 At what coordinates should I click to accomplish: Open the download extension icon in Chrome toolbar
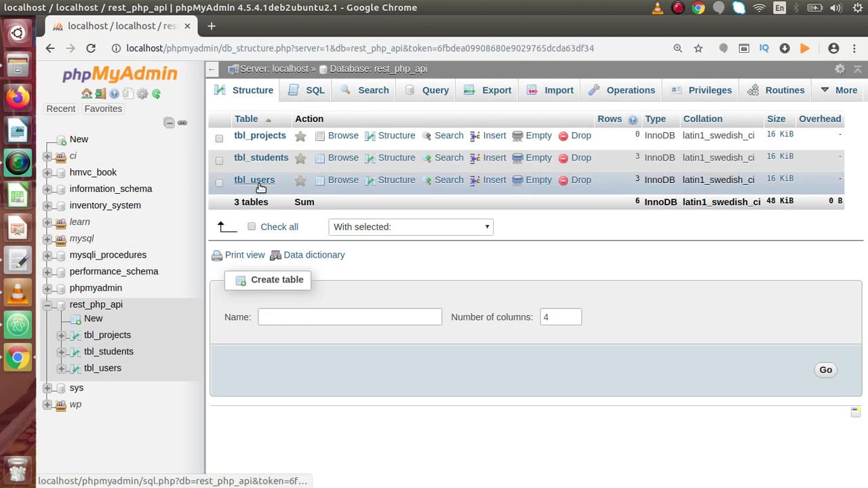tap(785, 48)
